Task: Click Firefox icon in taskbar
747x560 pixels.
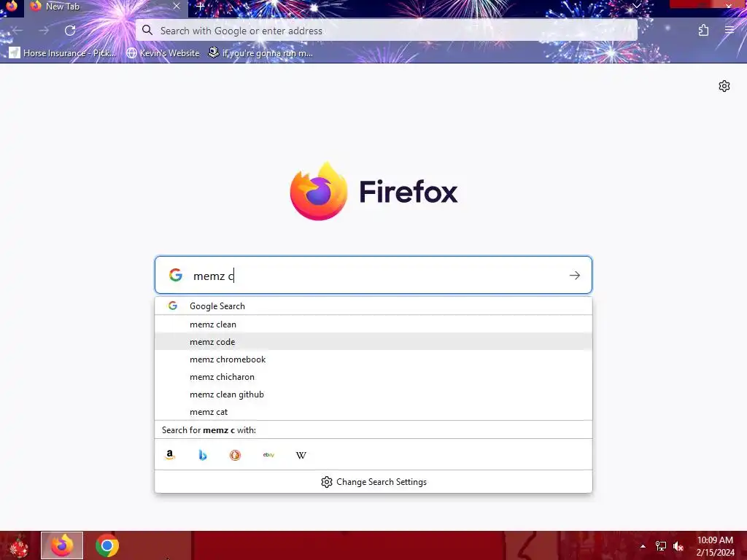Action: 62,545
